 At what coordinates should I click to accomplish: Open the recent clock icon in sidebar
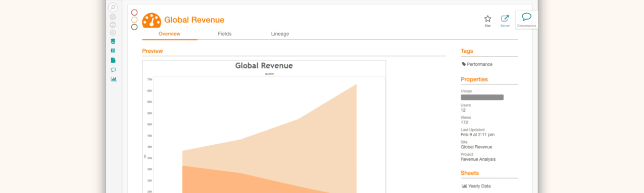pos(113,33)
